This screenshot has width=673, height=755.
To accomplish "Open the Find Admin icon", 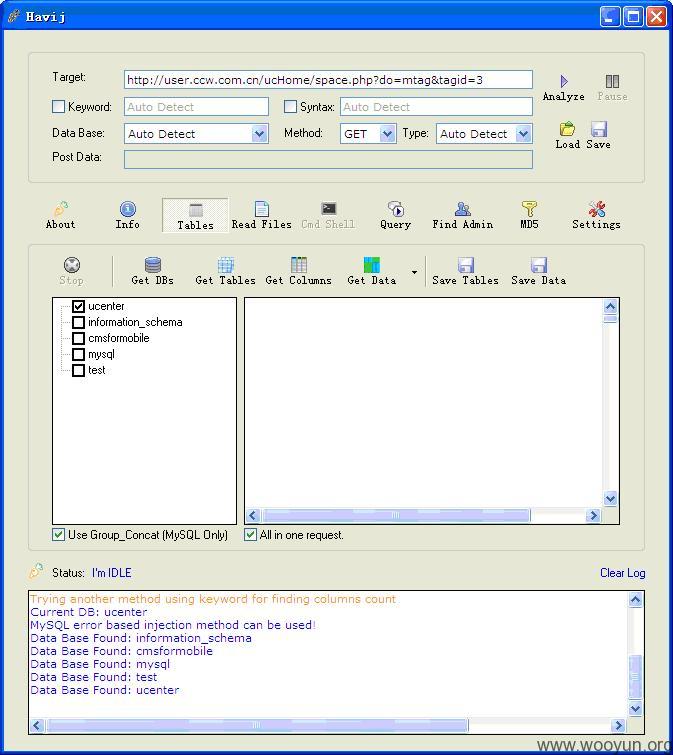I will [463, 208].
